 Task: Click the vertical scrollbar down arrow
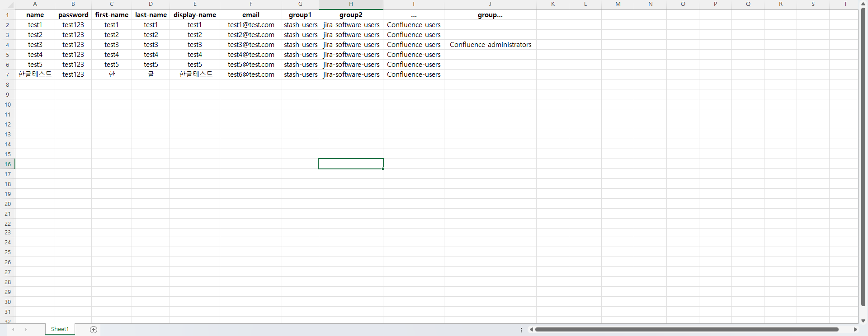pos(863,321)
